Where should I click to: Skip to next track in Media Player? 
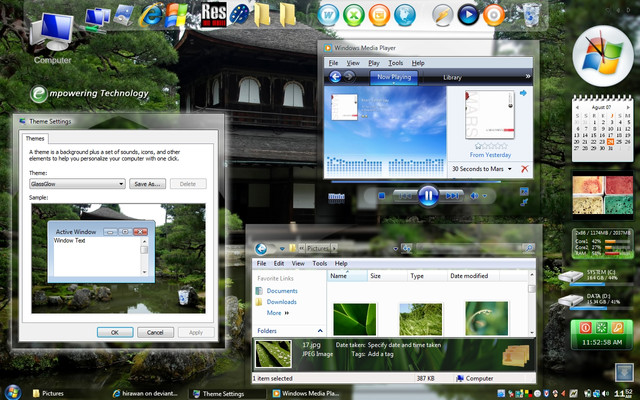click(x=452, y=196)
